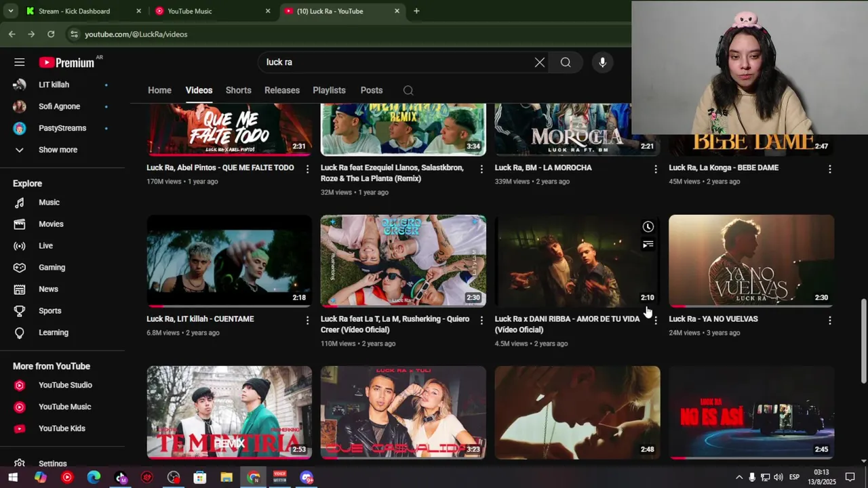Screen dimensions: 868x488
Task: Open video title Luck Ra, BM - LA MOROCHA
Action: click(x=543, y=167)
